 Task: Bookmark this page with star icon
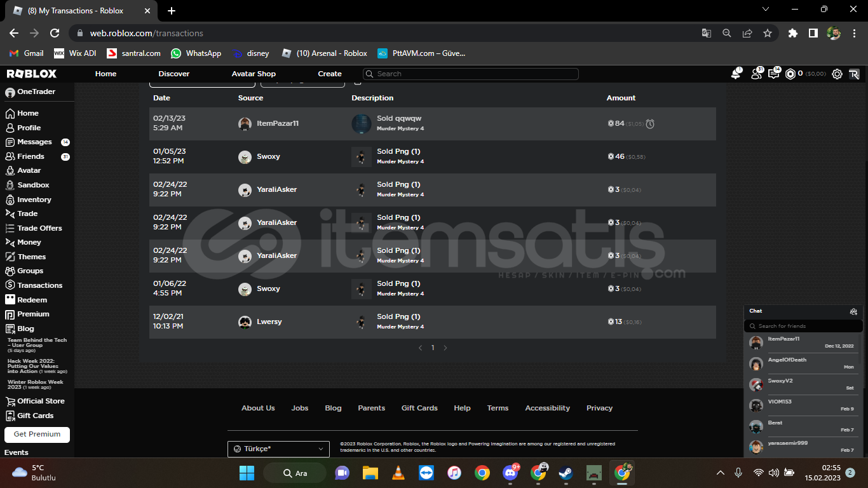(x=768, y=33)
